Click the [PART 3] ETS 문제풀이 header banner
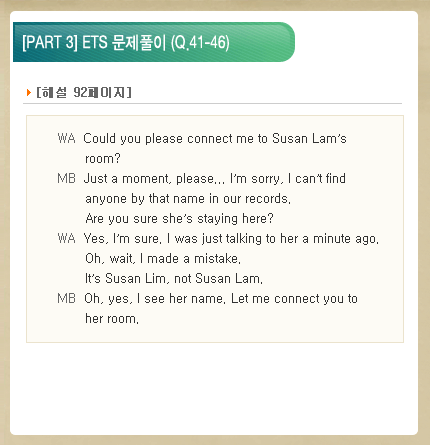Image resolution: width=430 pixels, height=445 pixels. [x=154, y=42]
